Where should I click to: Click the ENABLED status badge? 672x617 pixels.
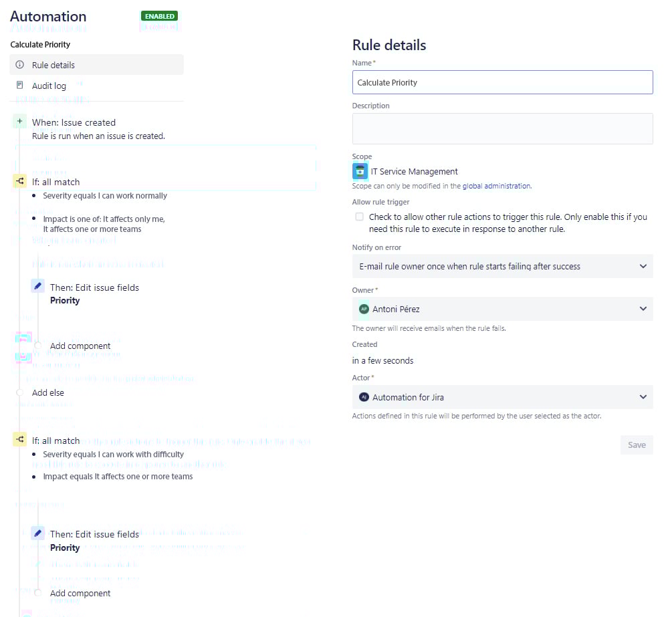[x=159, y=15]
